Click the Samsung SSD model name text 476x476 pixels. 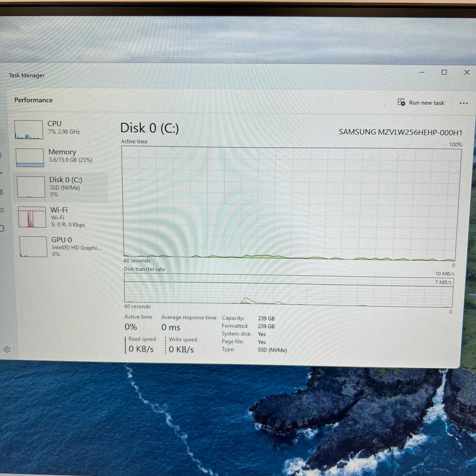(x=401, y=132)
